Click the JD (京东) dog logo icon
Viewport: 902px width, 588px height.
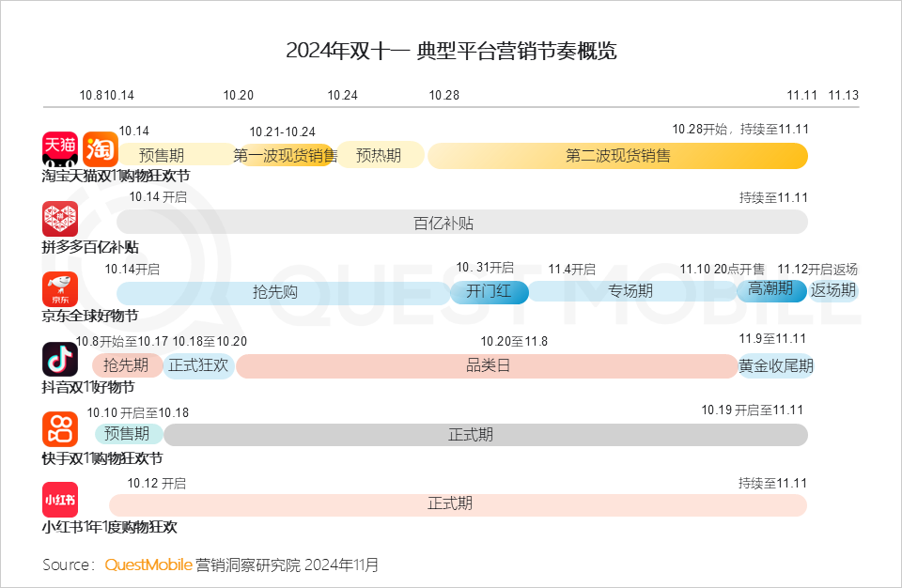pos(60,289)
